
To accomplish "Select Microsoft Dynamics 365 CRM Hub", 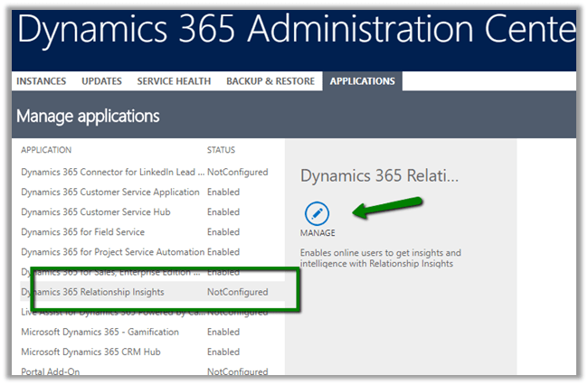I will click(94, 352).
